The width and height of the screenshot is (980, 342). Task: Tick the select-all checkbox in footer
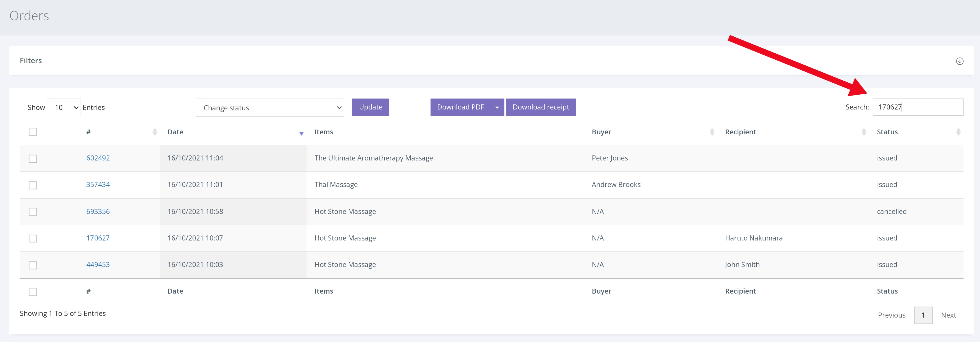[33, 291]
